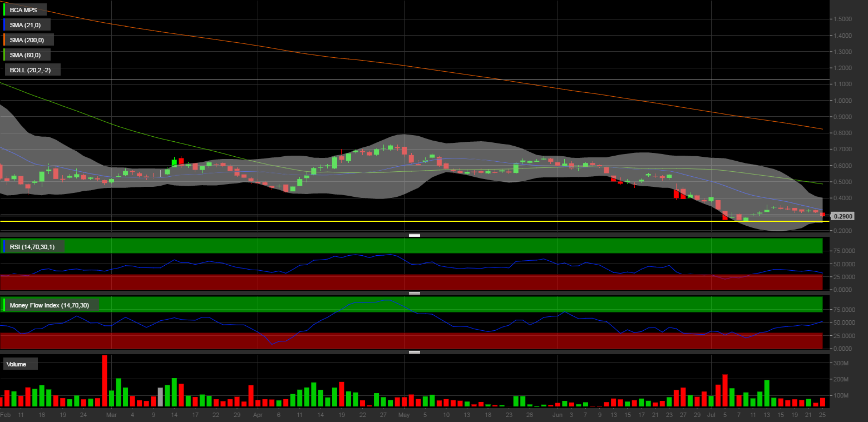Screen dimensions: 868x422
Task: Click the RSI (14,70,30,1) panel label
Action: [32, 246]
